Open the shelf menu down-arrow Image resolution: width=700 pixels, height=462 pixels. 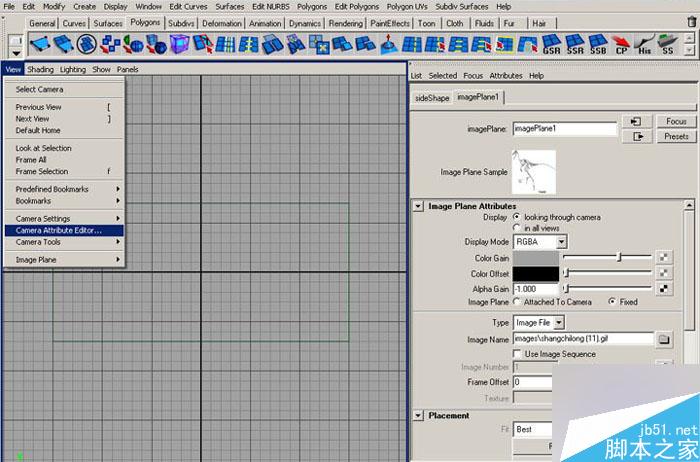[16, 54]
